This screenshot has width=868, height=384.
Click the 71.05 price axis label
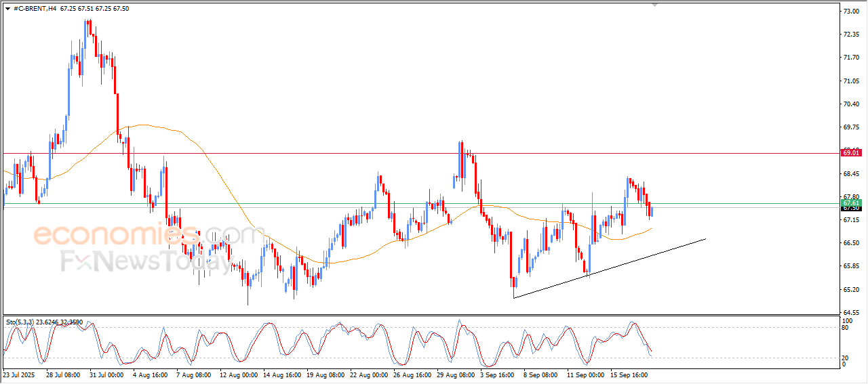[851, 81]
